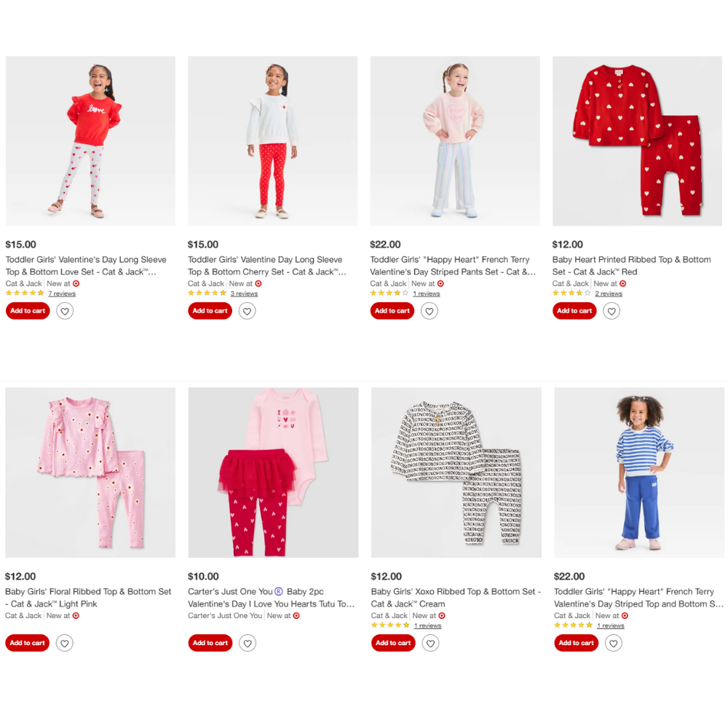Add the Carter's Tutu Set to cart
Viewport: 728px width, 728px height.
(210, 643)
